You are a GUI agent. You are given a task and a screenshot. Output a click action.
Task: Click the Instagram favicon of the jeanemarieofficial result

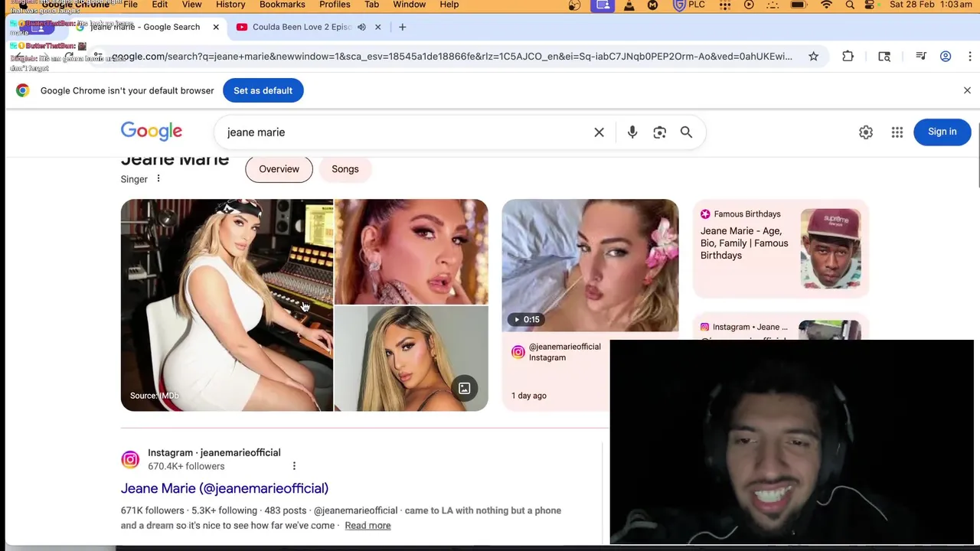point(130,459)
